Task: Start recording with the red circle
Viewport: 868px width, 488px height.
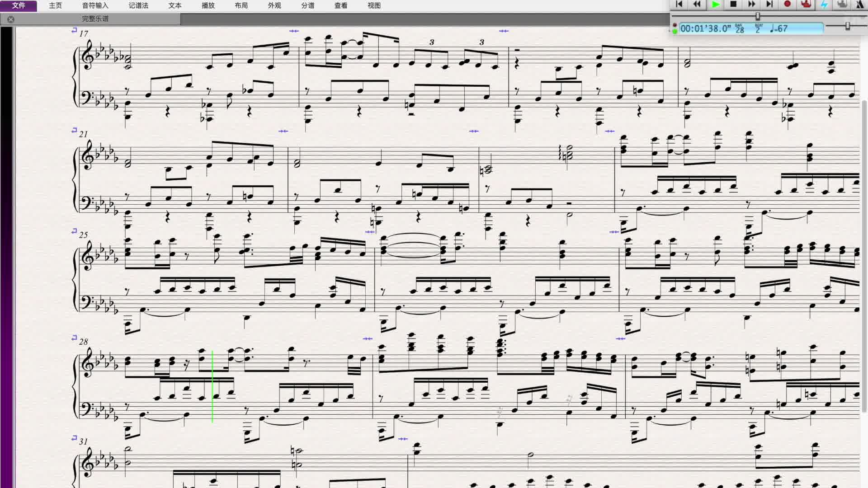Action: click(787, 4)
